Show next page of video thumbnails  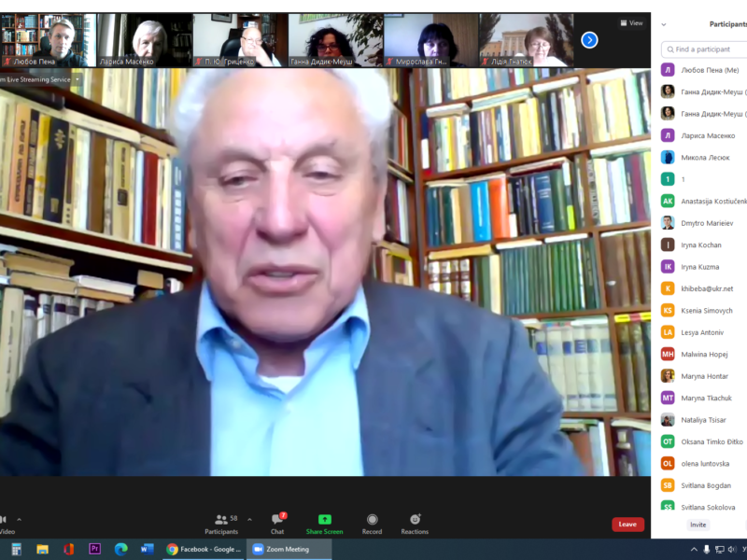click(589, 39)
